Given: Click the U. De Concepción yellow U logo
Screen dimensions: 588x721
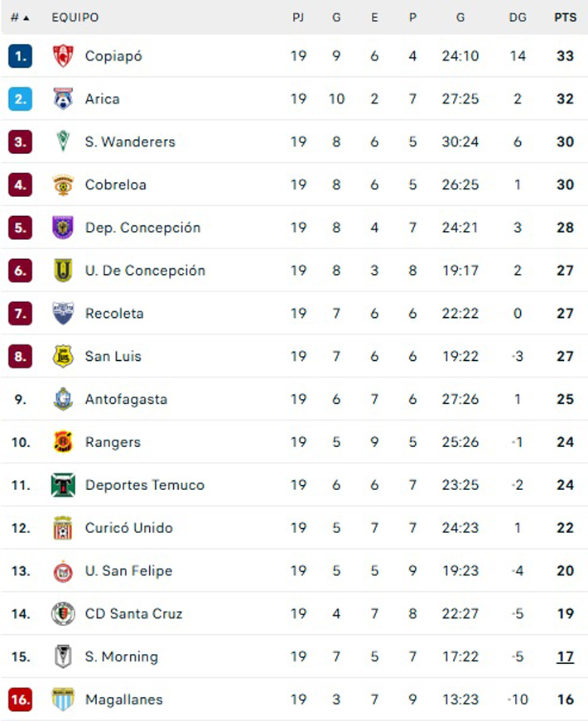Looking at the screenshot, I should [x=63, y=271].
